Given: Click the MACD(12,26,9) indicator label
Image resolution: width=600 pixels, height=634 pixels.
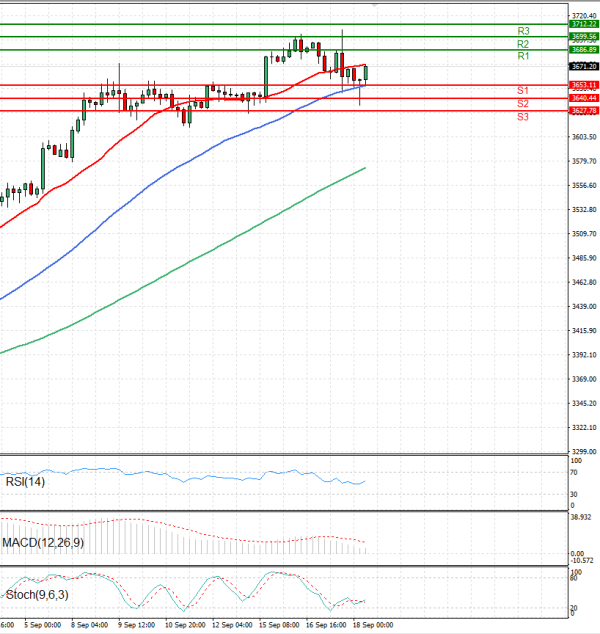Looking at the screenshot, I should (x=43, y=542).
